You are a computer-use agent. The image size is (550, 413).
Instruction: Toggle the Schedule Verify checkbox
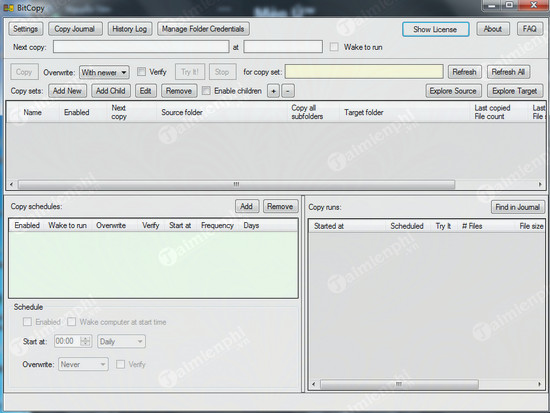pyautogui.click(x=120, y=364)
